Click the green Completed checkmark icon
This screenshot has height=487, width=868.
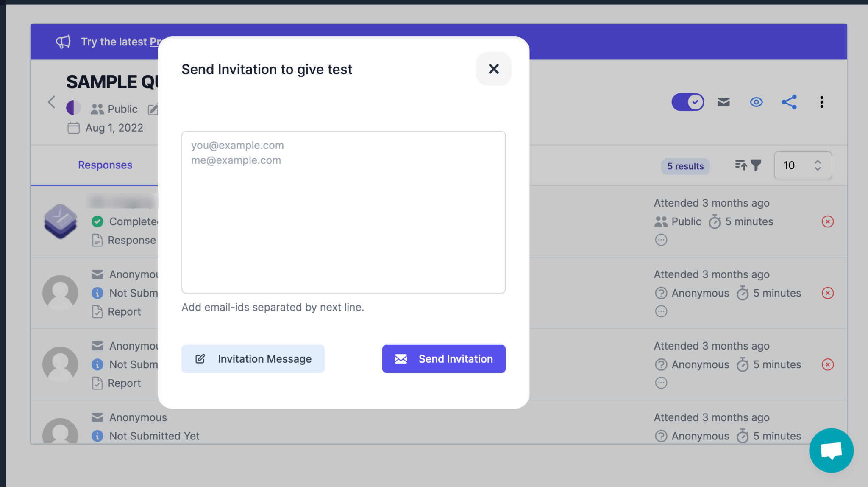(x=97, y=221)
